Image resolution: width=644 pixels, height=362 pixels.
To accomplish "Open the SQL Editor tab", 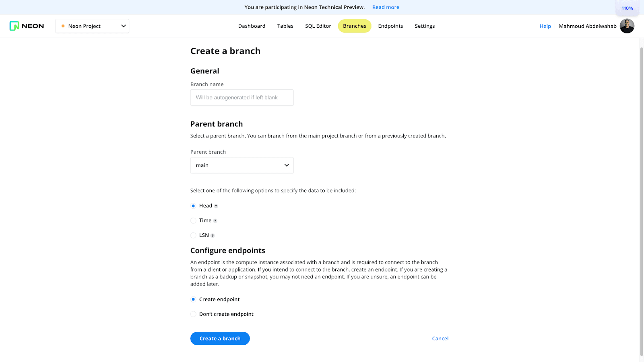I will click(x=318, y=26).
